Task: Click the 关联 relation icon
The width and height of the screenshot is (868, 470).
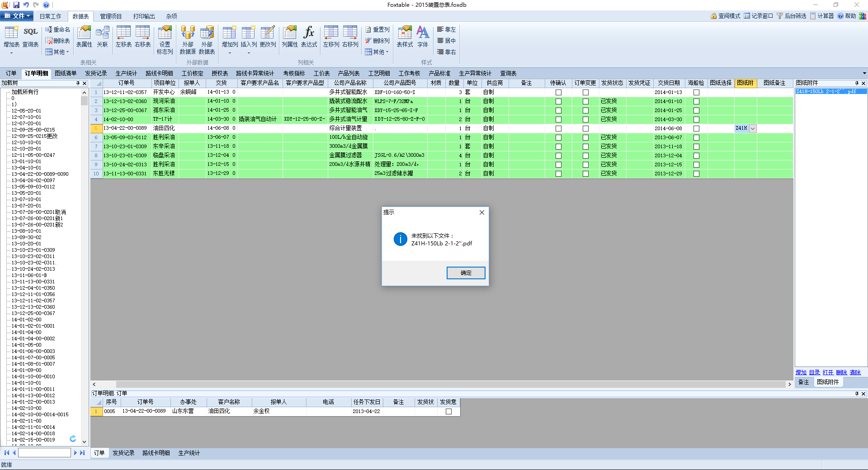Action: pos(103,37)
